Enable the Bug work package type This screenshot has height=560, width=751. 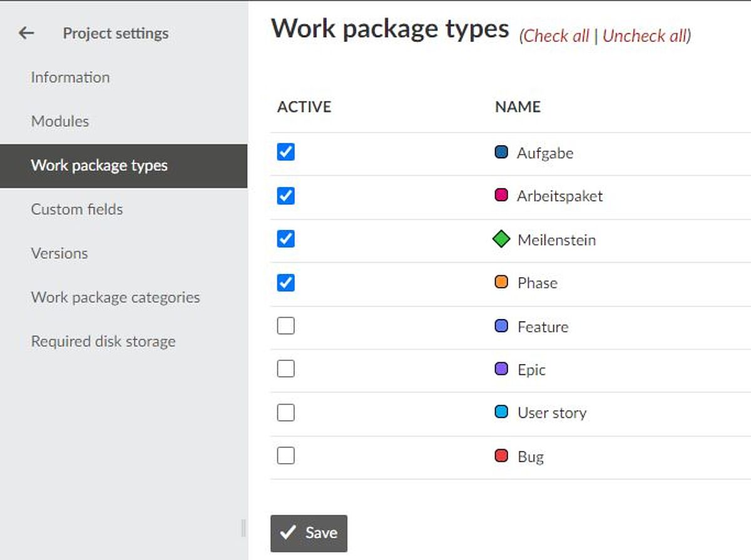click(x=286, y=456)
